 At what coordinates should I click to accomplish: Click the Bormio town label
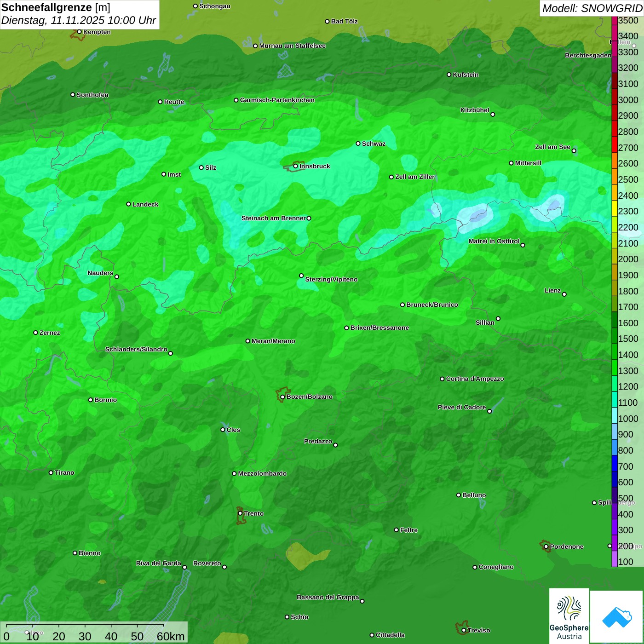coord(105,400)
